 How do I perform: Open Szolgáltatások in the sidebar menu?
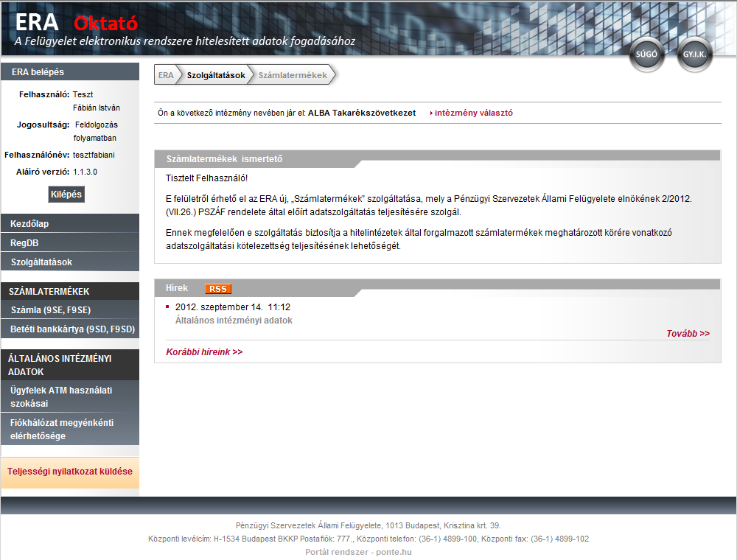[x=70, y=262]
